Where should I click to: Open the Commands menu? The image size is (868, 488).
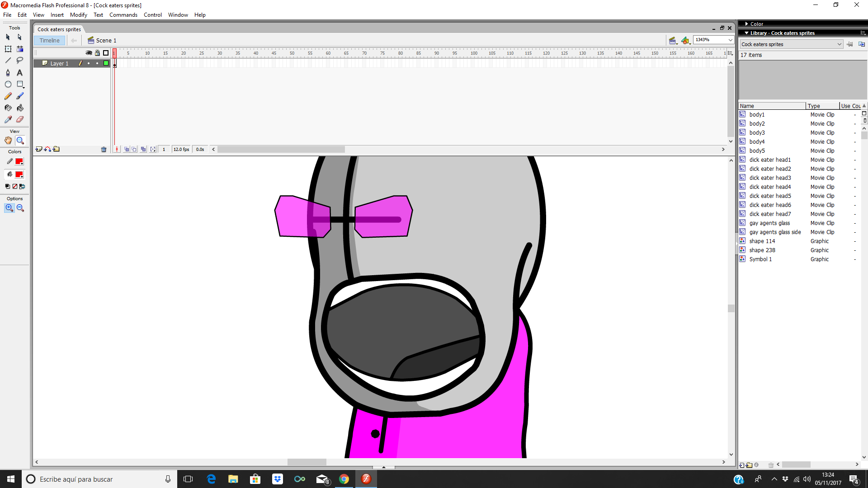tap(123, 15)
